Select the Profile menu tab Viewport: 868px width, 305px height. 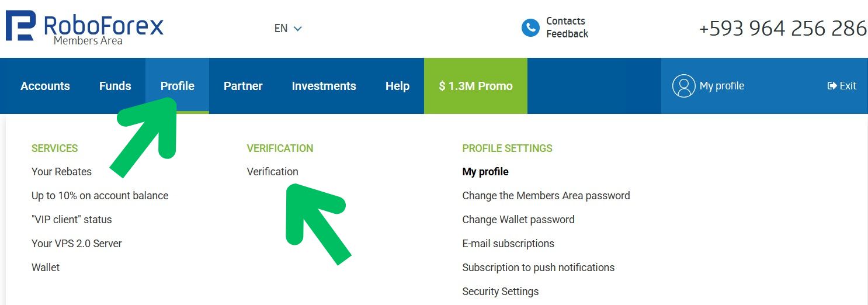[x=177, y=86]
